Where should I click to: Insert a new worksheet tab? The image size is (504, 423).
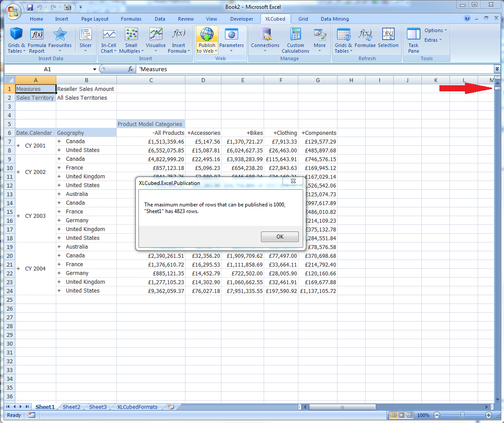tap(170, 407)
